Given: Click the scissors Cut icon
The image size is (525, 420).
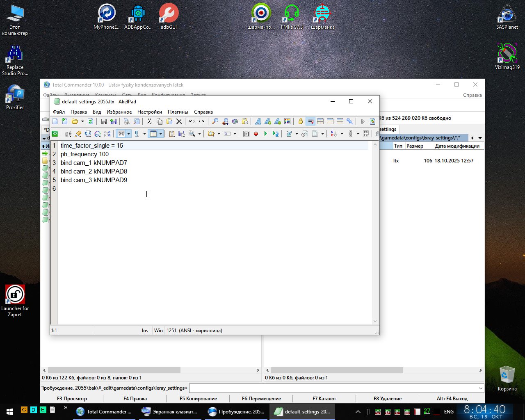Looking at the screenshot, I should point(149,121).
